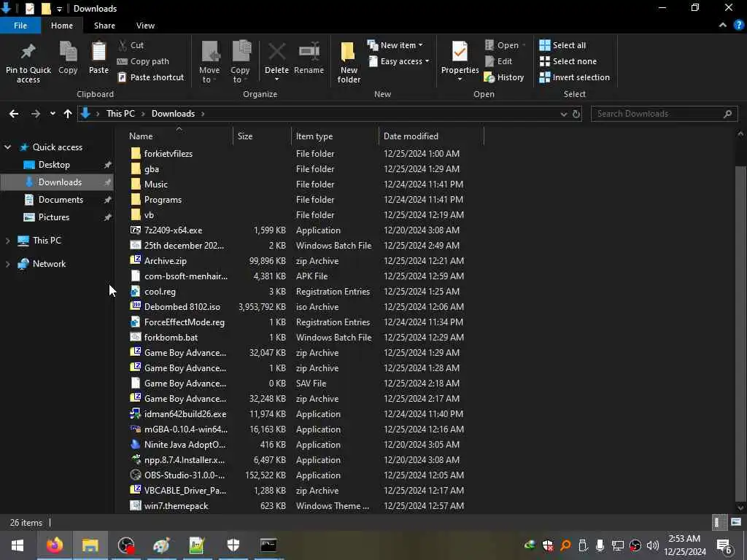Go up one folder level

point(68,114)
